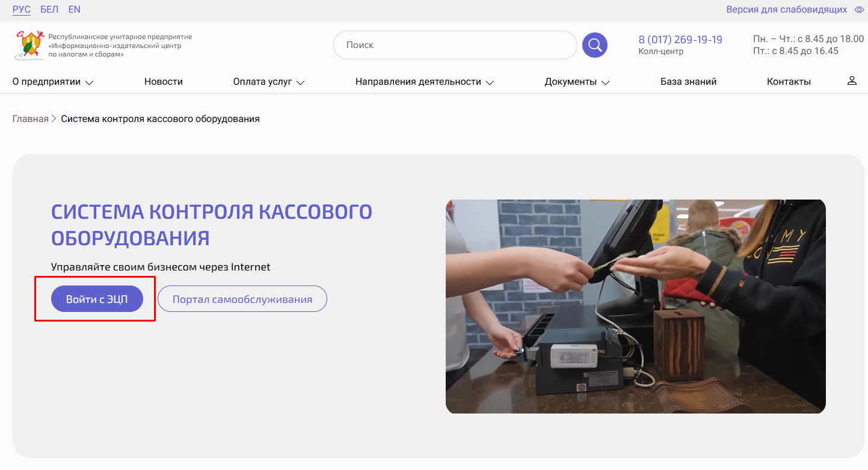Click the eye accessibility icon
Viewport: 868px width, 470px height.
(859, 10)
